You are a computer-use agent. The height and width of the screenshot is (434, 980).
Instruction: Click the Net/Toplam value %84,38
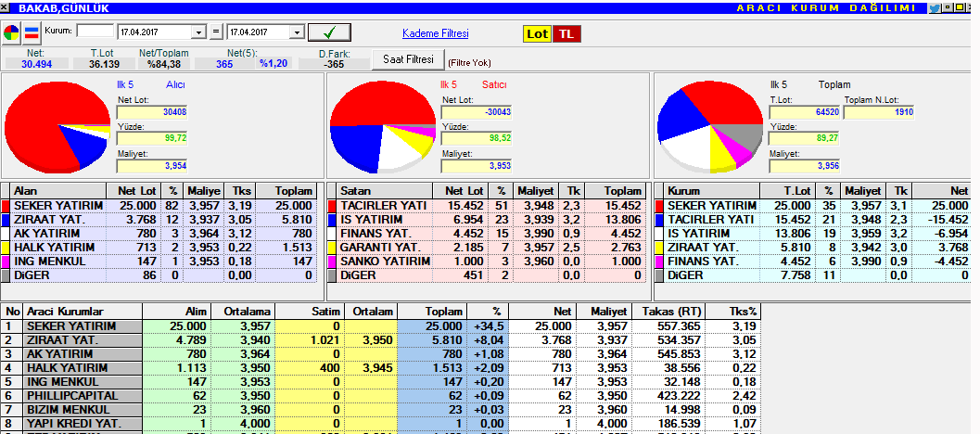point(164,64)
